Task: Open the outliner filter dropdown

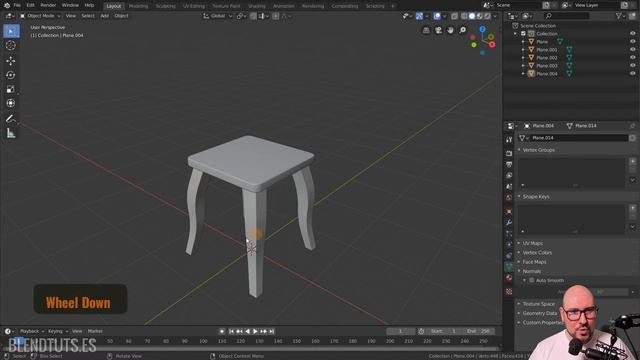Action: point(621,16)
